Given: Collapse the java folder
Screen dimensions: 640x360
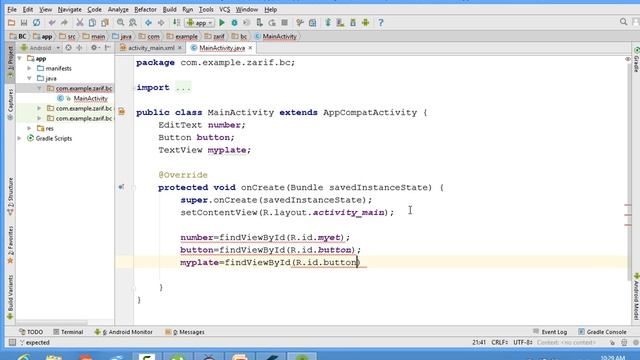Looking at the screenshot, I should point(29,78).
